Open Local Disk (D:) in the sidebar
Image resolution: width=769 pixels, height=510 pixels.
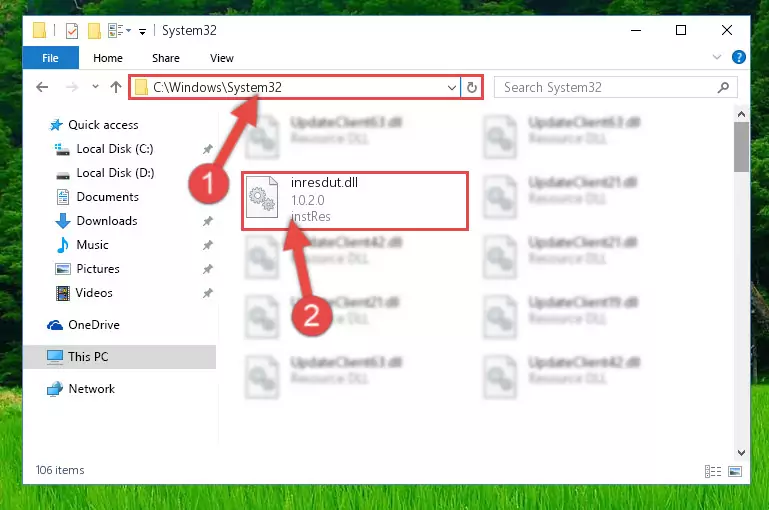[x=115, y=173]
